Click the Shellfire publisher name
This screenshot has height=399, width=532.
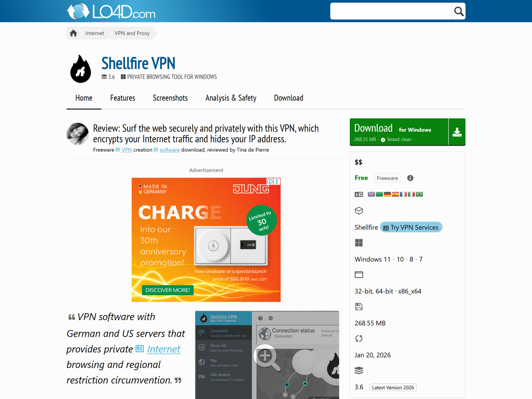pos(366,227)
